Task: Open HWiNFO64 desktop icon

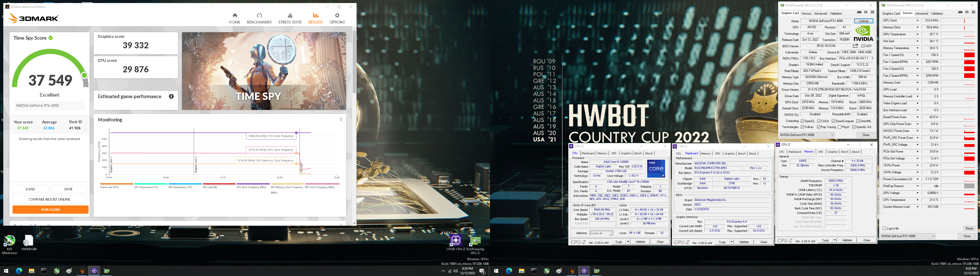Action: 29,243
